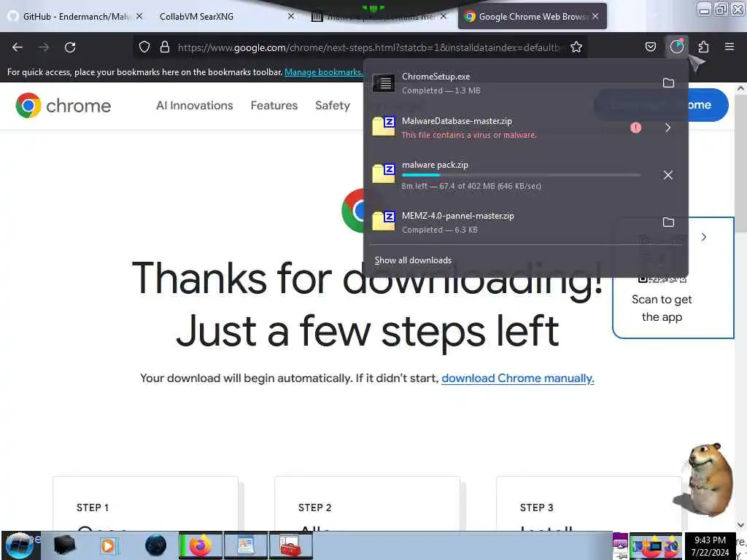Click the malware pack.zip file icon

pos(384,174)
